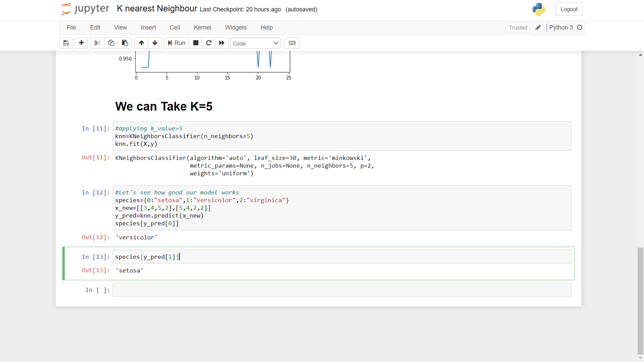Click the empty code cell input
Image resolution: width=644 pixels, height=362 pixels.
(342, 290)
